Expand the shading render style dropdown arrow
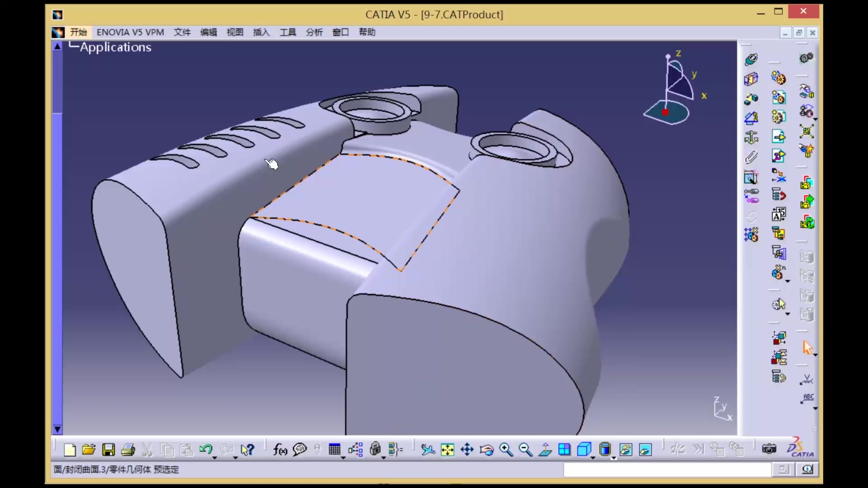Viewport: 868px width, 488px height. point(613,458)
